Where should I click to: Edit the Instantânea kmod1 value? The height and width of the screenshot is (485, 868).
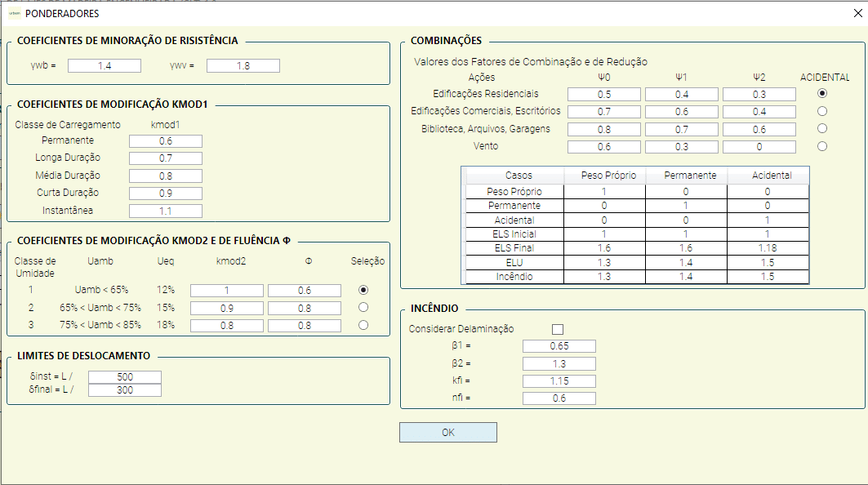click(166, 211)
